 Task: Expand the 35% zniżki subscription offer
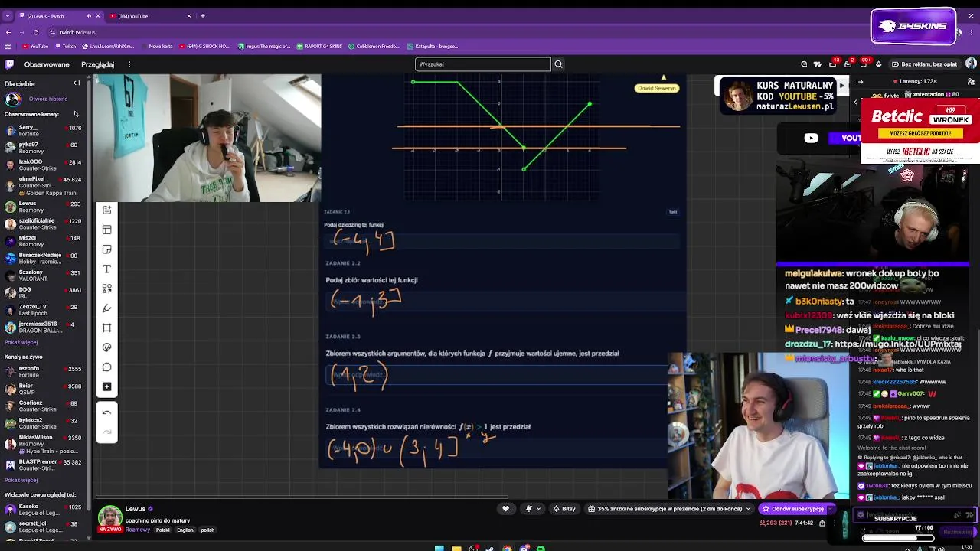pos(668,509)
